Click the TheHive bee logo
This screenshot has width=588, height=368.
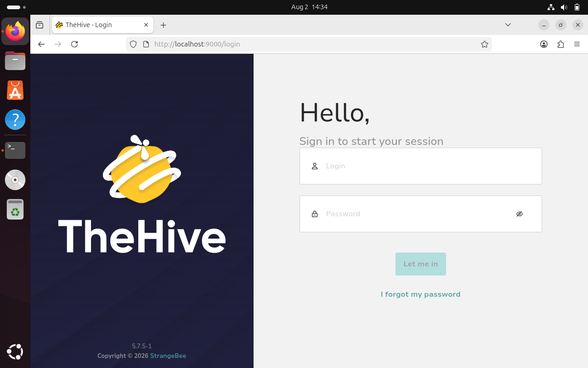[142, 169]
